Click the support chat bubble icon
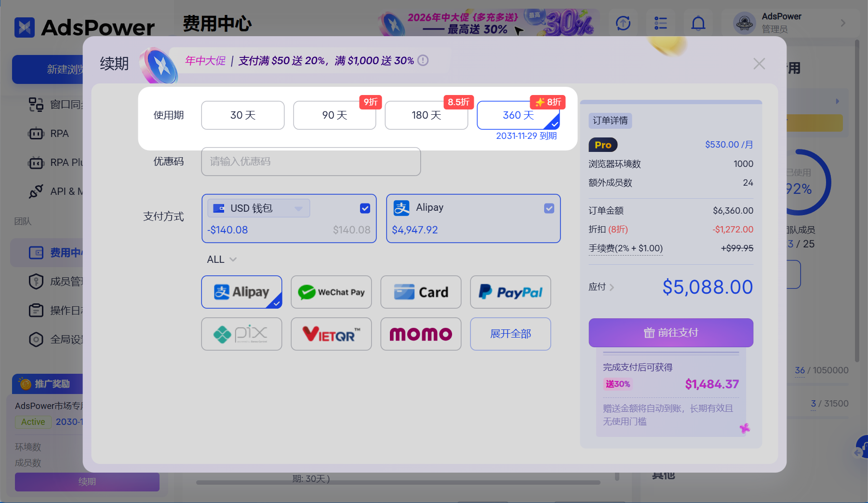The image size is (868, 503). point(862,448)
